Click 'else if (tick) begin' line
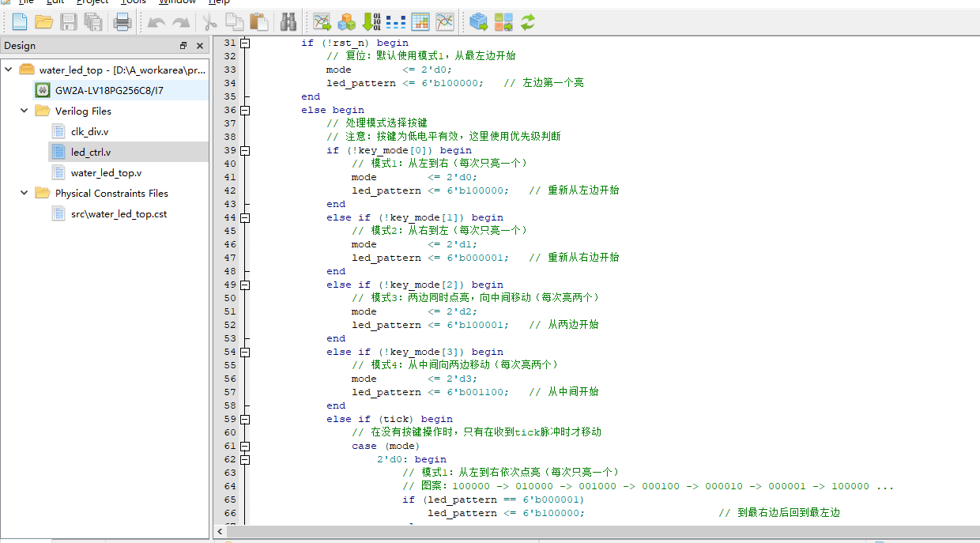 point(390,419)
